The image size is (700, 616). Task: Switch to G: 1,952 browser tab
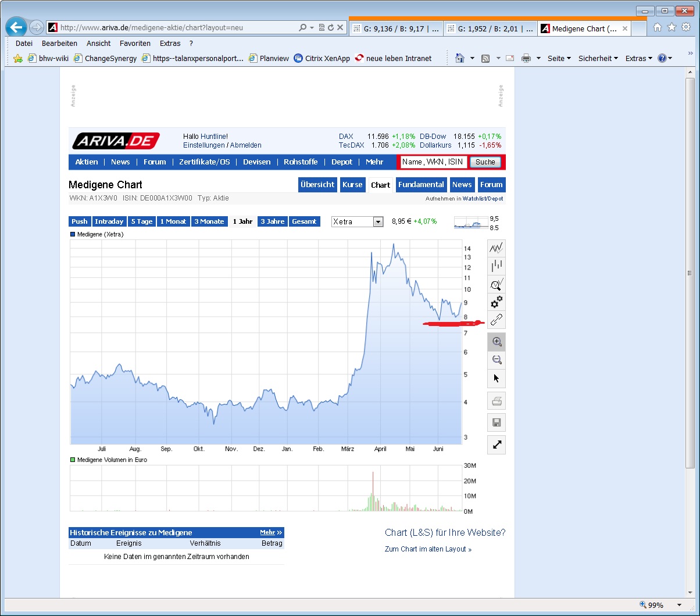490,28
